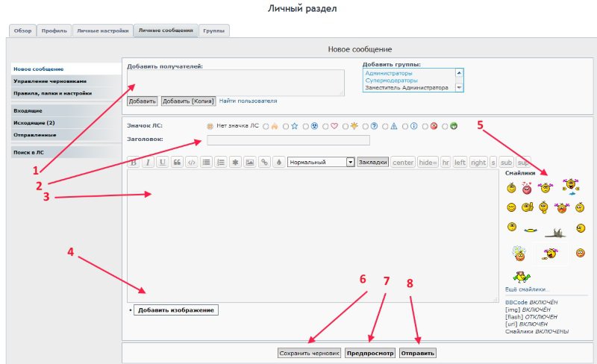
Task: Click the Bold formatting button
Action: pos(134,162)
